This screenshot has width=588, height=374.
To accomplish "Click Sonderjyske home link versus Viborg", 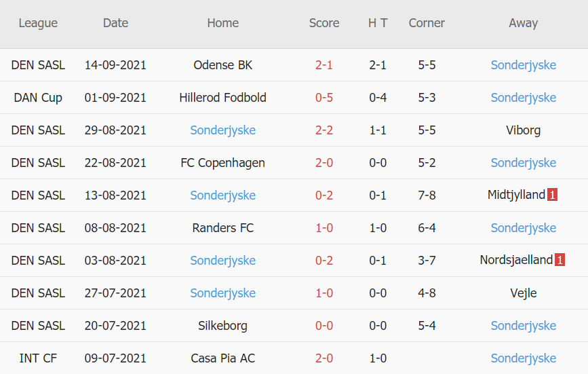I will pyautogui.click(x=222, y=130).
